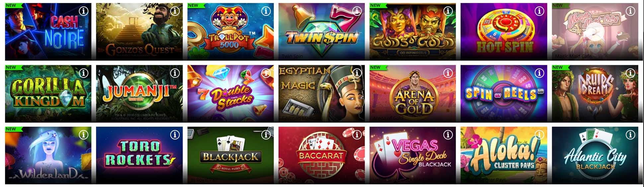Screen dimensions: 644x187
Task: Open info icon on Druids' Dream
Action: coord(630,73)
